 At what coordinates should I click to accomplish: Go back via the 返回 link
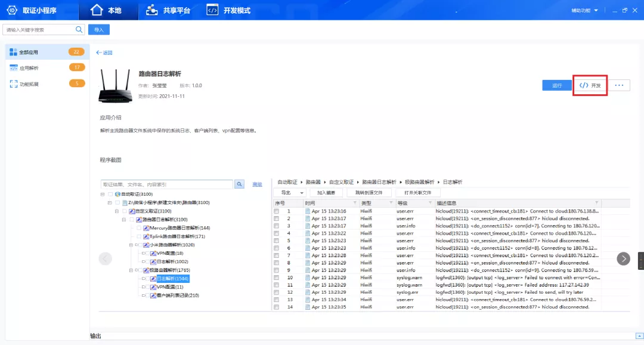point(104,53)
